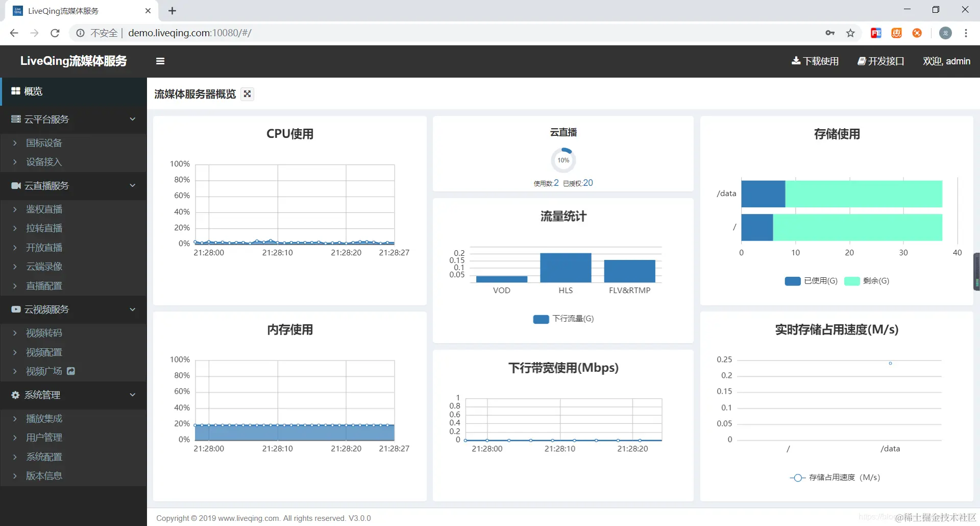Toggle the 剩余(G) legend in storage chart
This screenshot has width=980, height=526.
(867, 281)
